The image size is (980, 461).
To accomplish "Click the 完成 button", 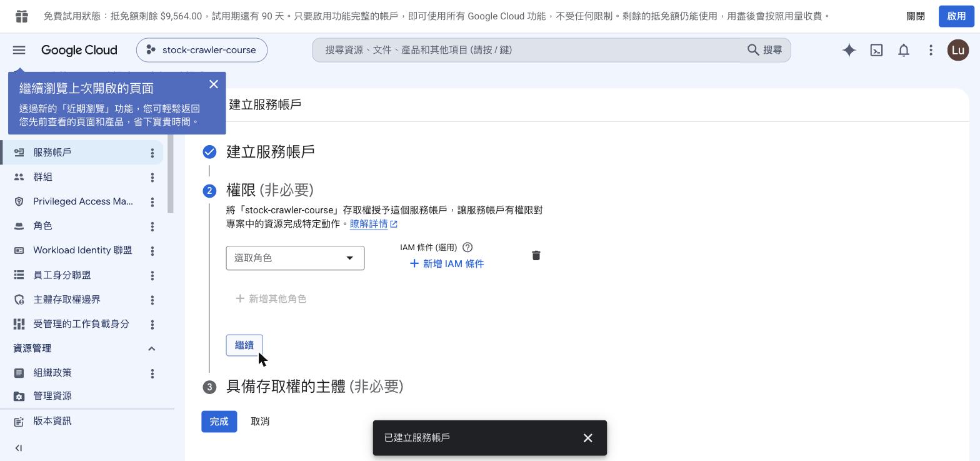I will pos(219,422).
